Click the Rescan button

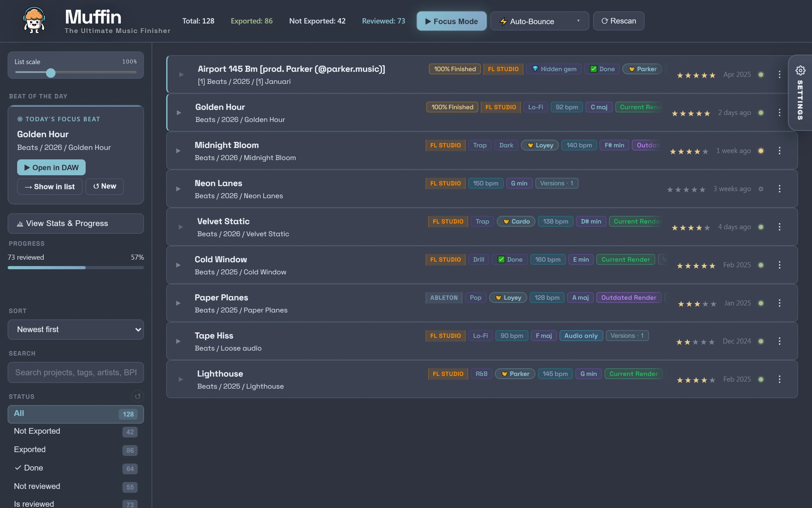(619, 21)
